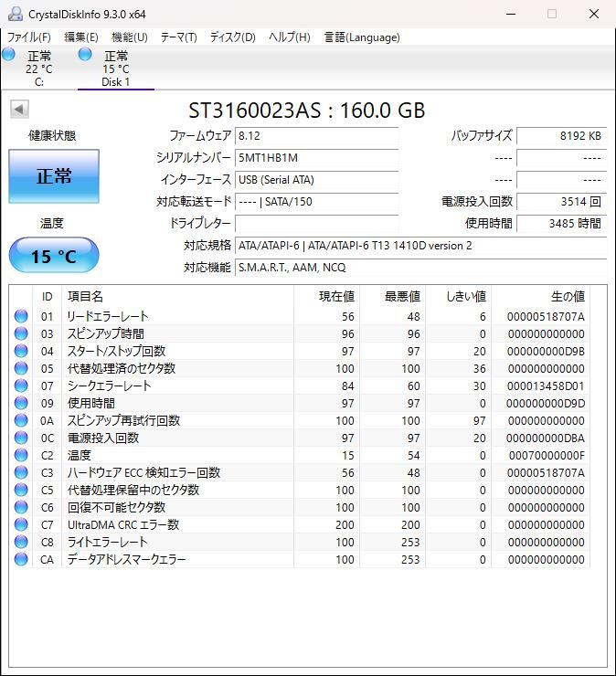Click the しきい値 column header
The image size is (616, 676).
tap(459, 297)
